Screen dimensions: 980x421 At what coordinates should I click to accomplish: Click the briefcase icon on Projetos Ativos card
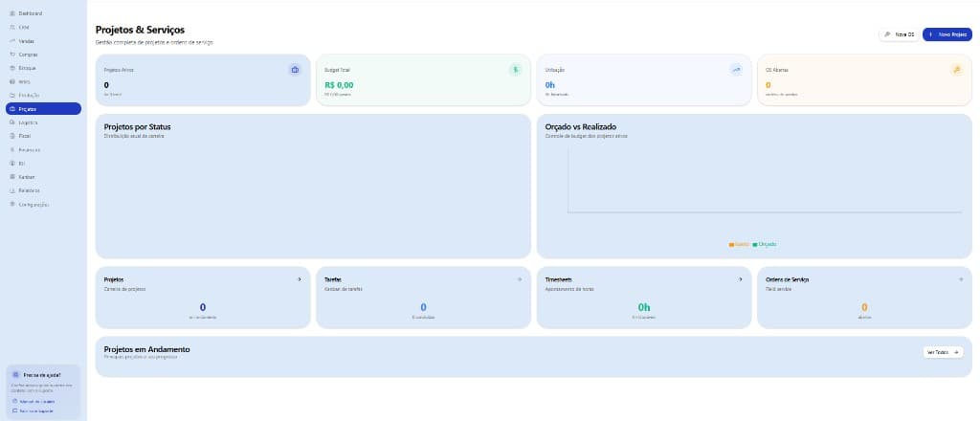[295, 69]
